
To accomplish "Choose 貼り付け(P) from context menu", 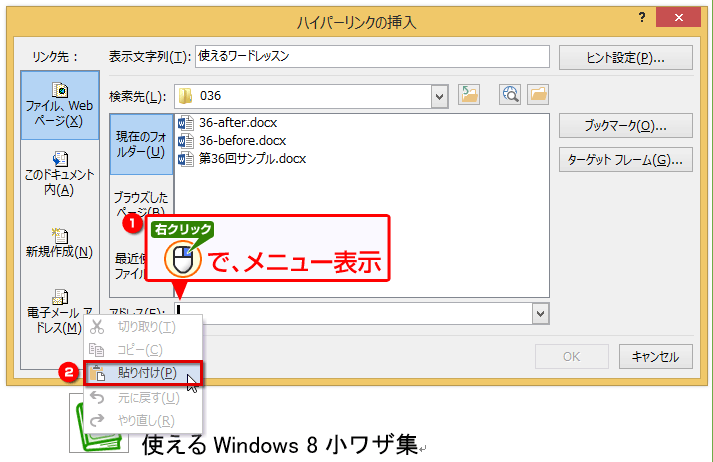I will [x=143, y=373].
